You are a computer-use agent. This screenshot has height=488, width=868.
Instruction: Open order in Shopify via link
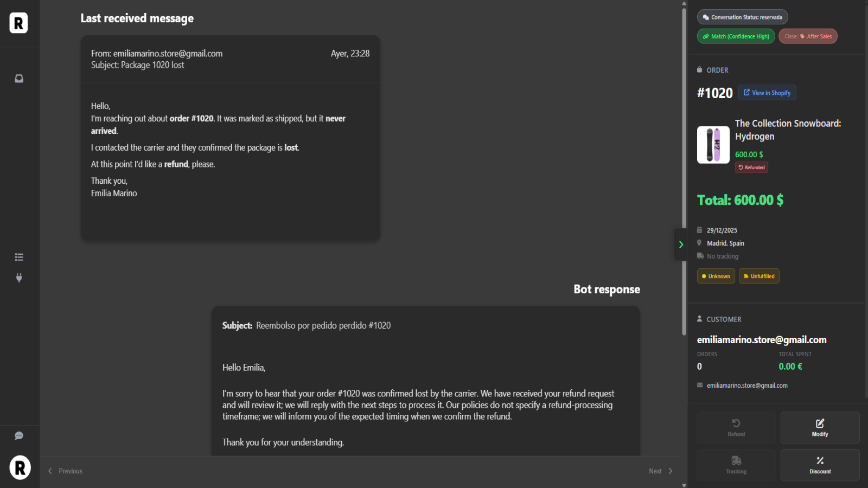[767, 93]
